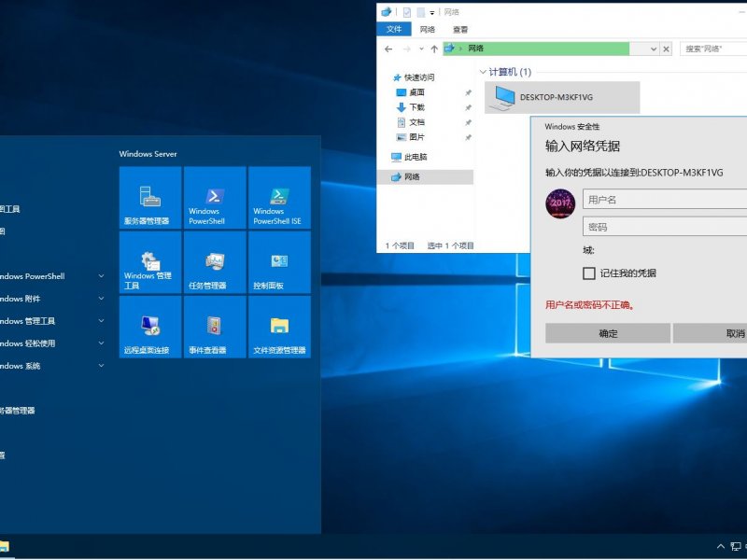747x560 pixels.
Task: Go forward in the Explorer window
Action: pyautogui.click(x=406, y=49)
